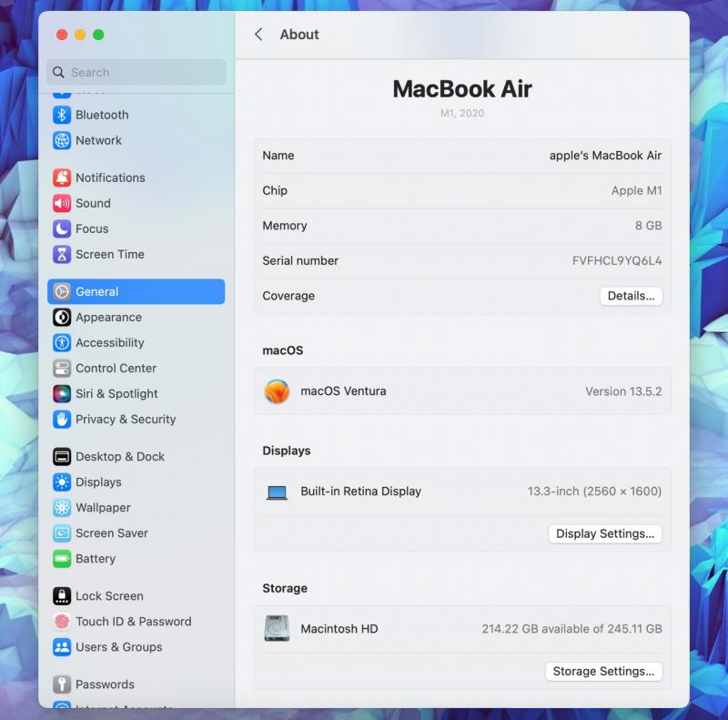Select the General sidebar item
The image size is (728, 720).
(x=136, y=291)
